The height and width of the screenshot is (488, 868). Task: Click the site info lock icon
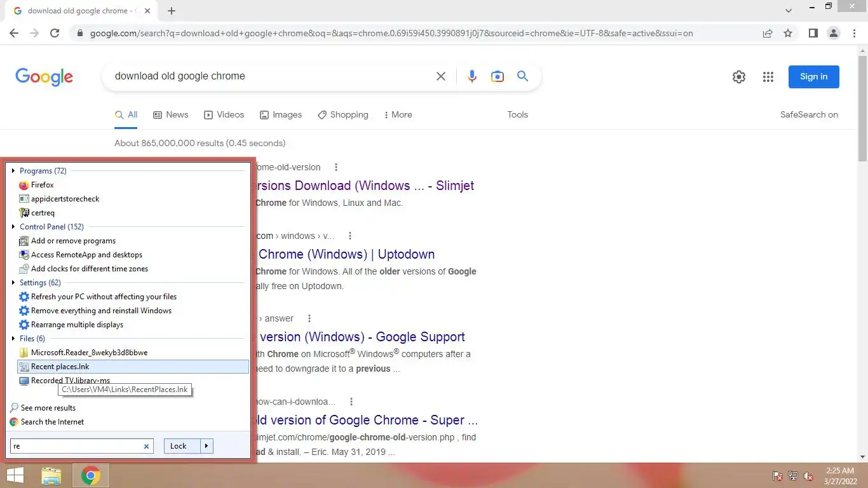[79, 33]
